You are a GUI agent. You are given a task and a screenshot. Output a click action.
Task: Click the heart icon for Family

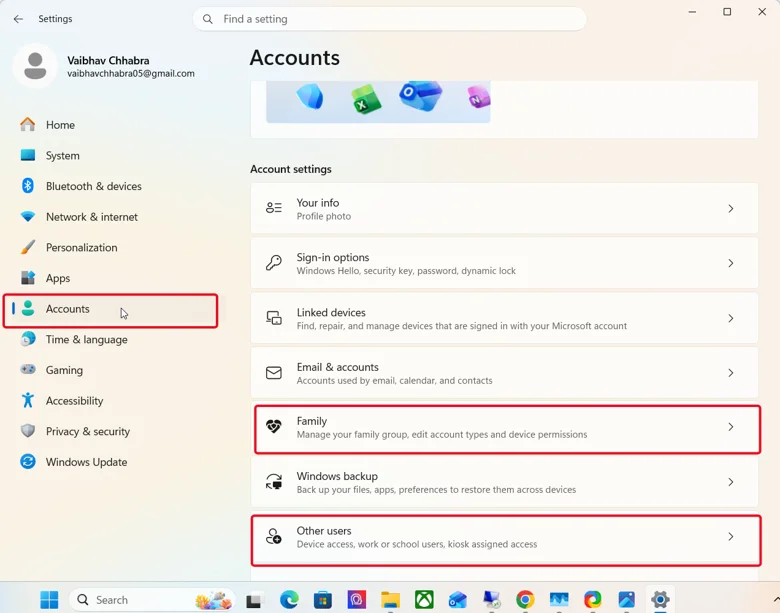coord(274,426)
